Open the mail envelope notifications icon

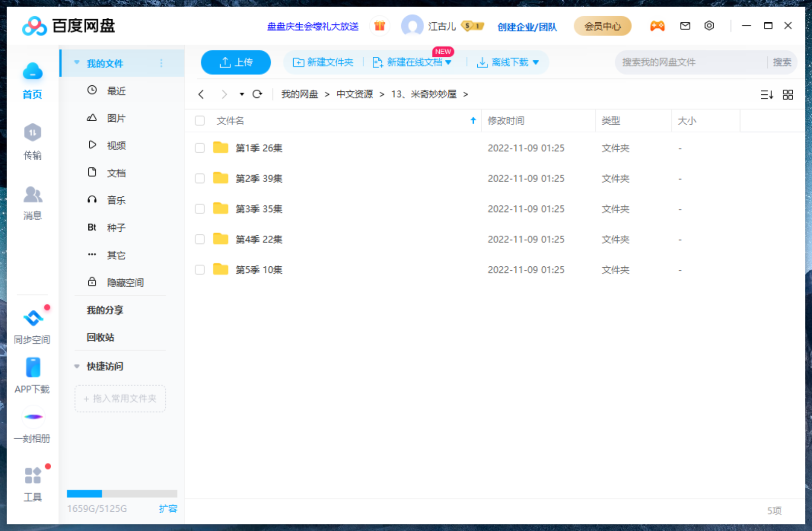pyautogui.click(x=685, y=25)
